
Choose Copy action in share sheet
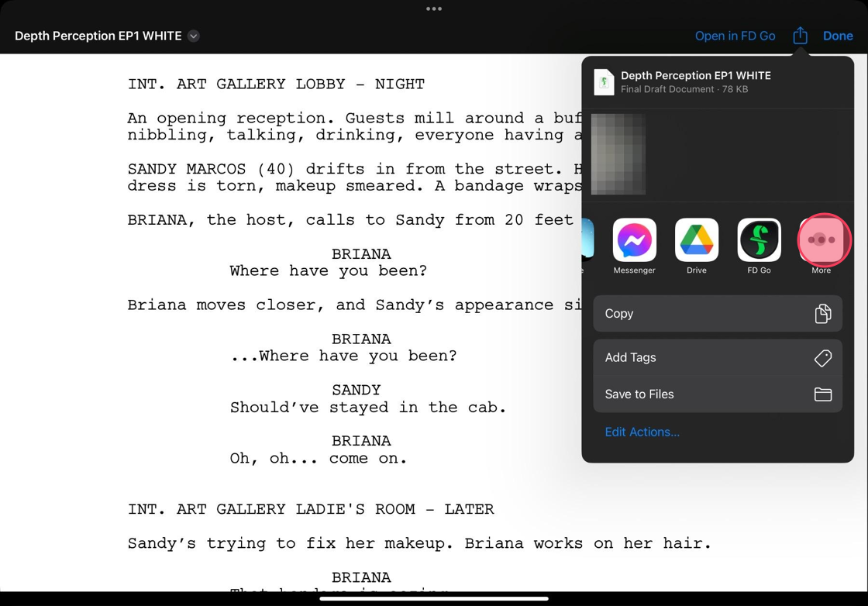pyautogui.click(x=718, y=313)
